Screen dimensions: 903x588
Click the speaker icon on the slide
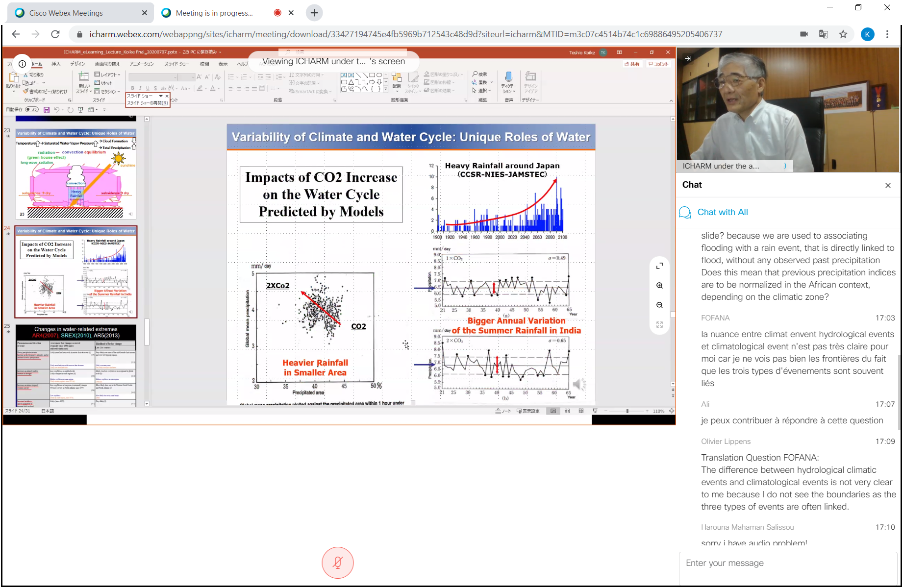(579, 385)
